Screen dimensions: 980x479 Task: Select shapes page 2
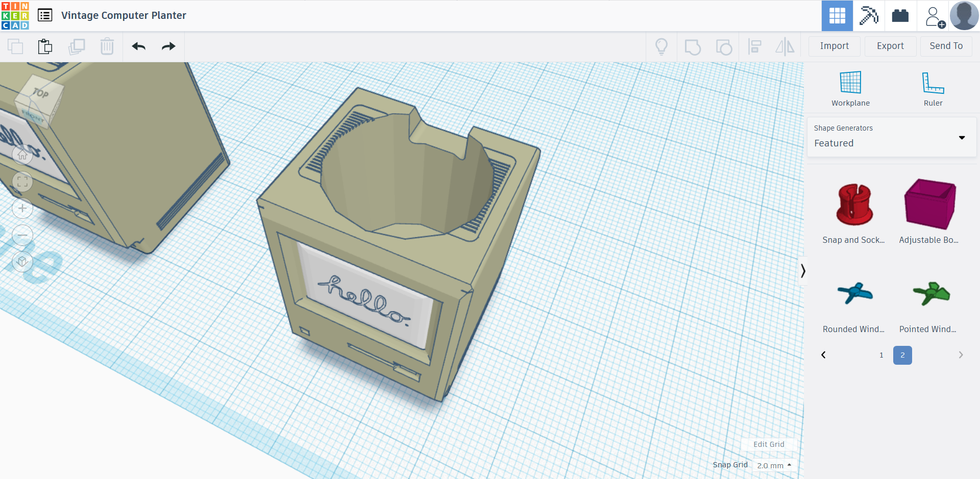click(x=902, y=355)
